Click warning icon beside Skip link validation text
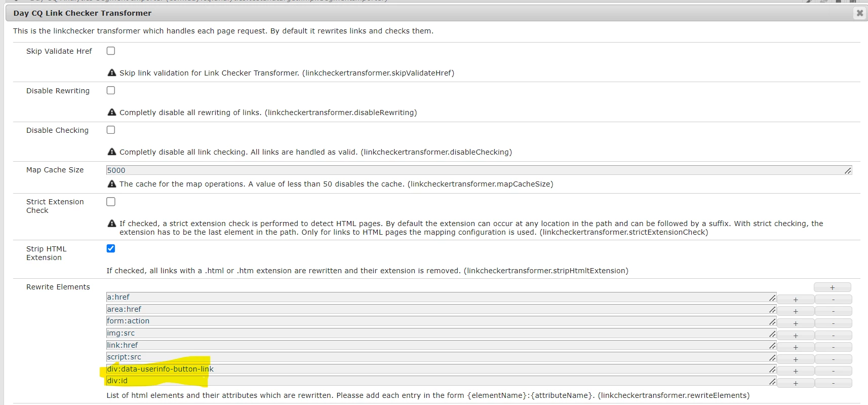Viewport: 868px width, 405px height. pos(112,72)
